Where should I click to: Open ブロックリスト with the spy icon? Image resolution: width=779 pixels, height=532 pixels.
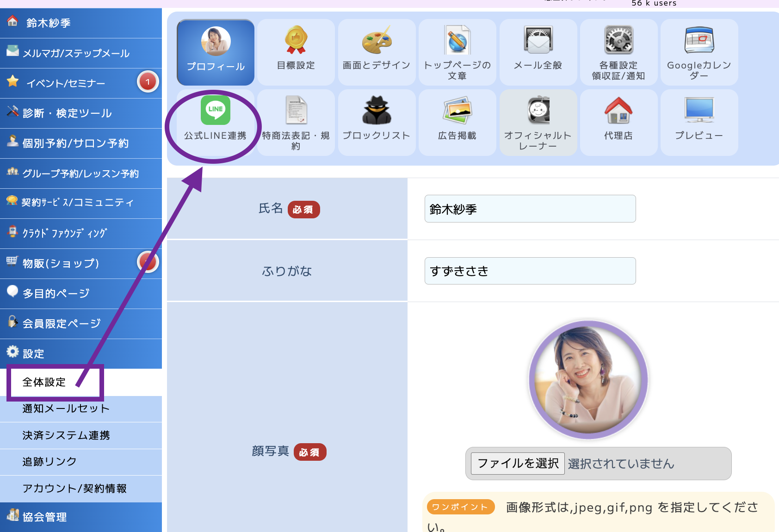pyautogui.click(x=376, y=121)
